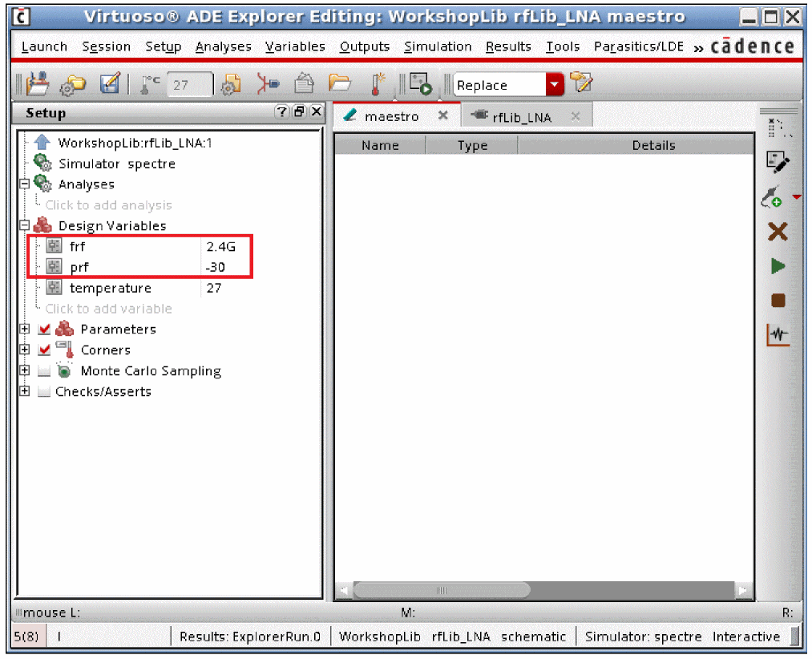Close the maestro tab
The width and height of the screenshot is (812, 659).
[442, 115]
